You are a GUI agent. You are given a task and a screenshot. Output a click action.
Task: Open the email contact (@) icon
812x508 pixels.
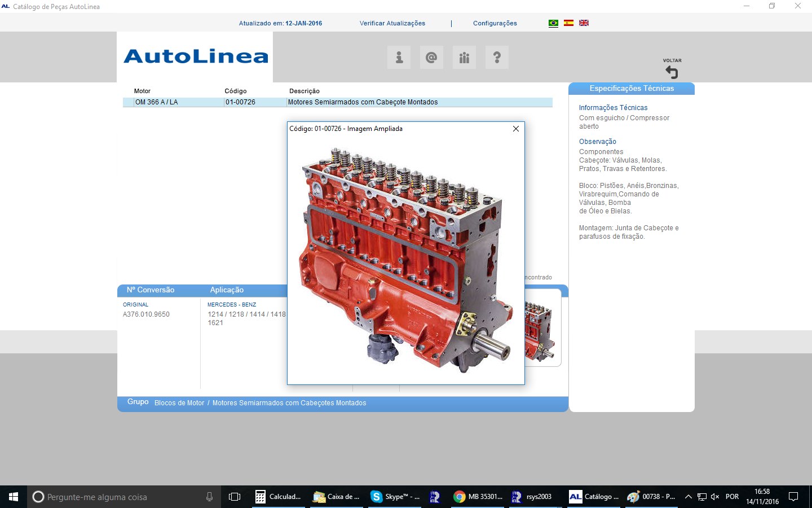pos(431,58)
